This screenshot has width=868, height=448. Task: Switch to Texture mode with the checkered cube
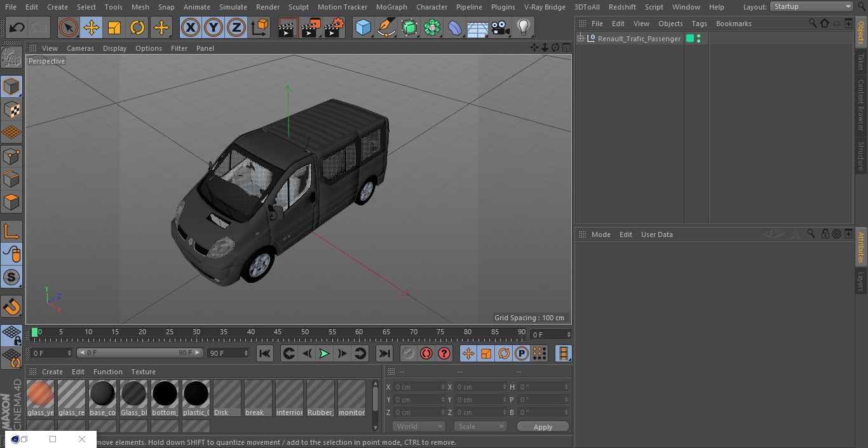click(11, 109)
